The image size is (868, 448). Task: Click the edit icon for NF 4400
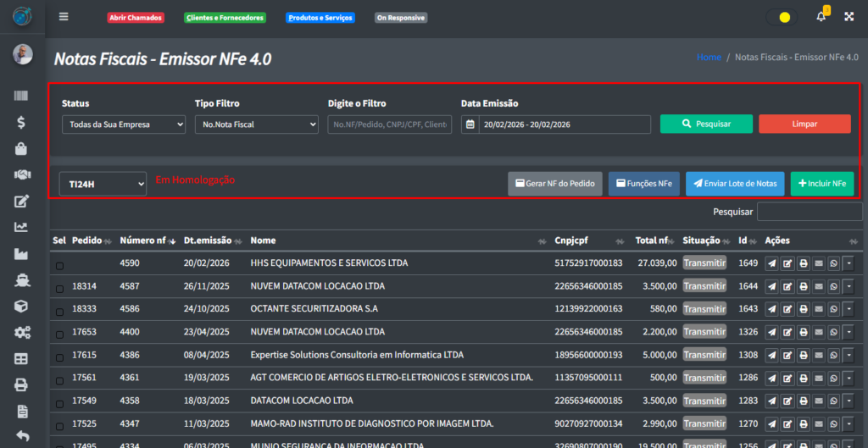(x=787, y=333)
